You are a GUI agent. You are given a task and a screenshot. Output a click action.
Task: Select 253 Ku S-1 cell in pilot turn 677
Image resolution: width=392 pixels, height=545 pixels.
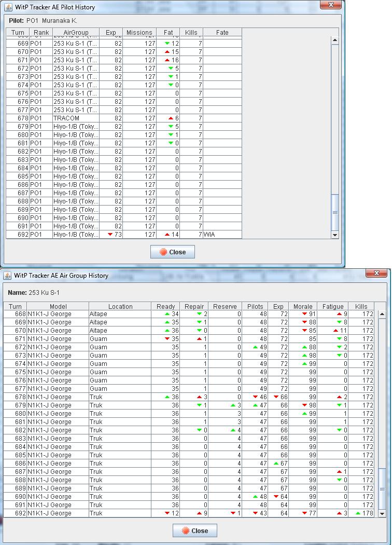coord(76,110)
